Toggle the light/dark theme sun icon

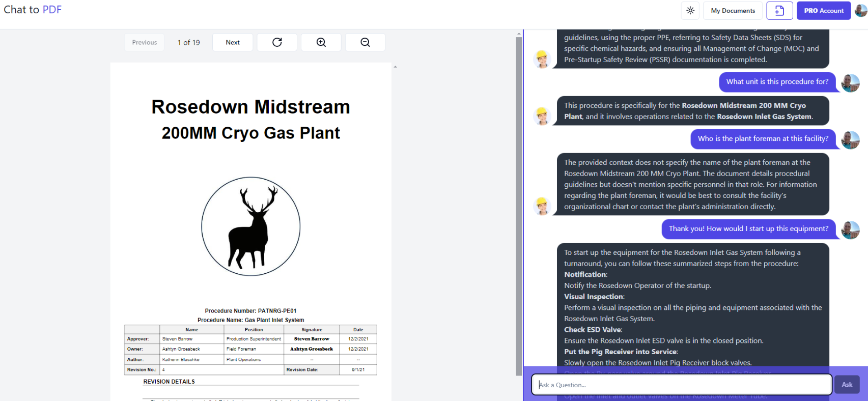point(690,11)
